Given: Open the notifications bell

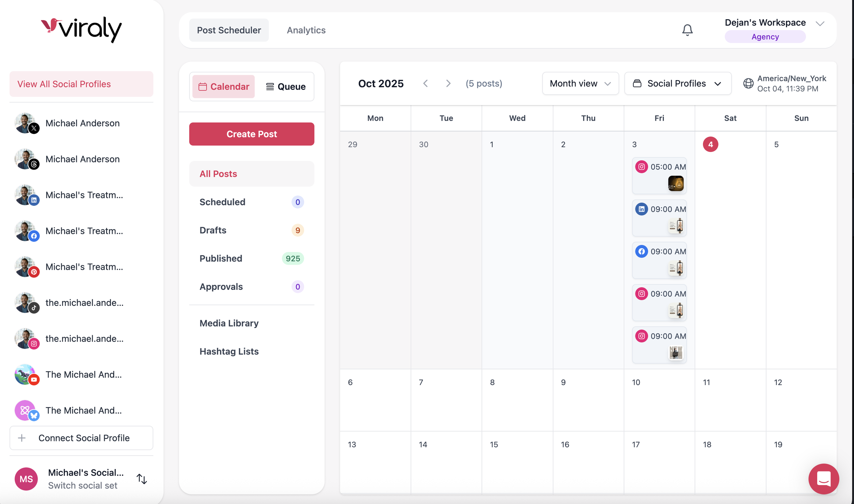Looking at the screenshot, I should (687, 30).
